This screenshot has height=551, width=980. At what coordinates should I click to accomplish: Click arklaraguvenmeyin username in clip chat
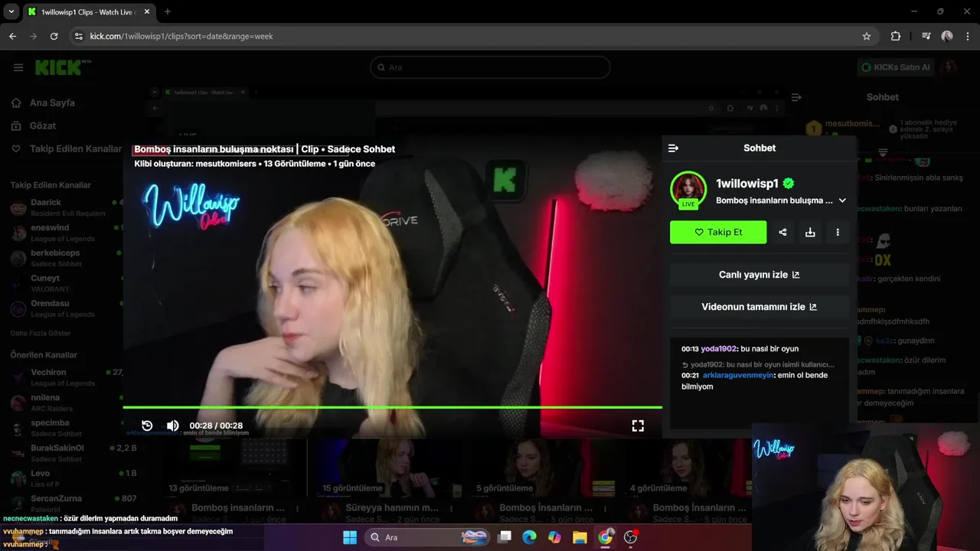(738, 376)
